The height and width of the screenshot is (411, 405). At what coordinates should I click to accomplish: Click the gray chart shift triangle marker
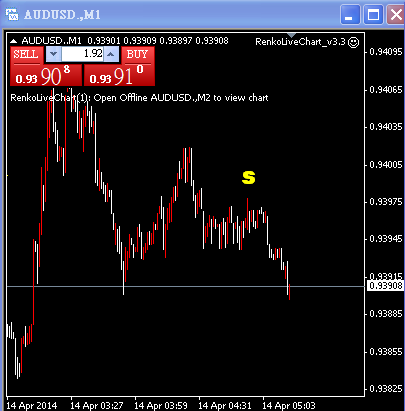(x=292, y=35)
